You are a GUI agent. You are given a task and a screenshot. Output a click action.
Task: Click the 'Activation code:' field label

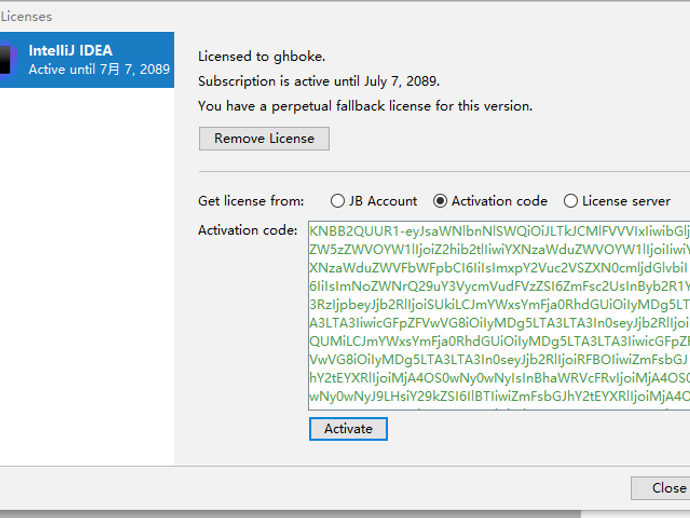[248, 231]
